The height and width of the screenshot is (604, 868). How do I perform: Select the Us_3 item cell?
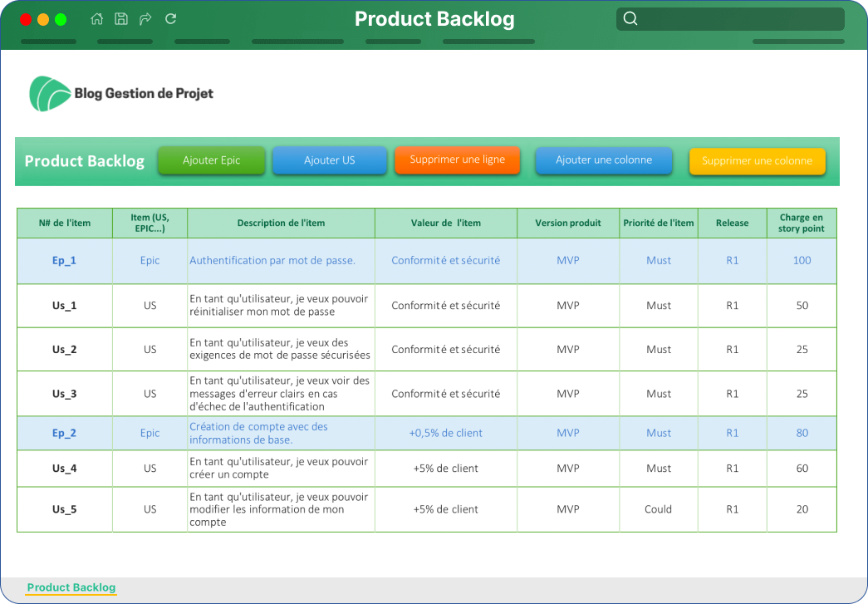pyautogui.click(x=65, y=394)
